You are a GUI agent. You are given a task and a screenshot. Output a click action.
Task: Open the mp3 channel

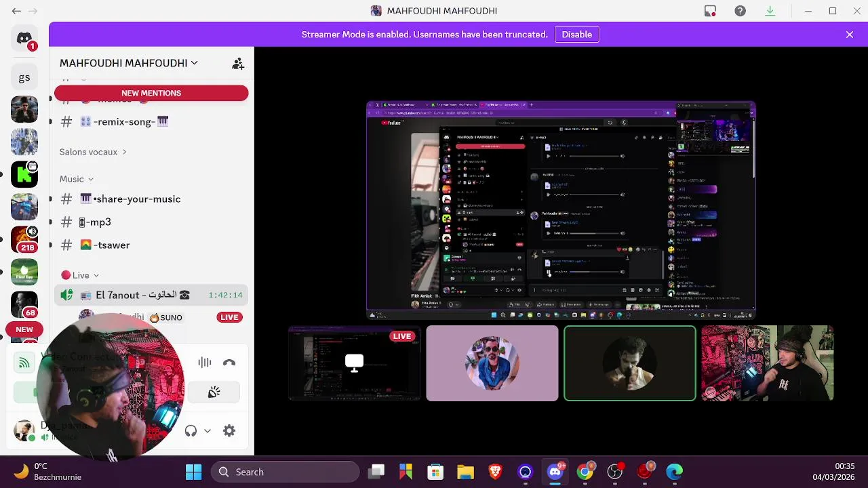[x=151, y=222]
